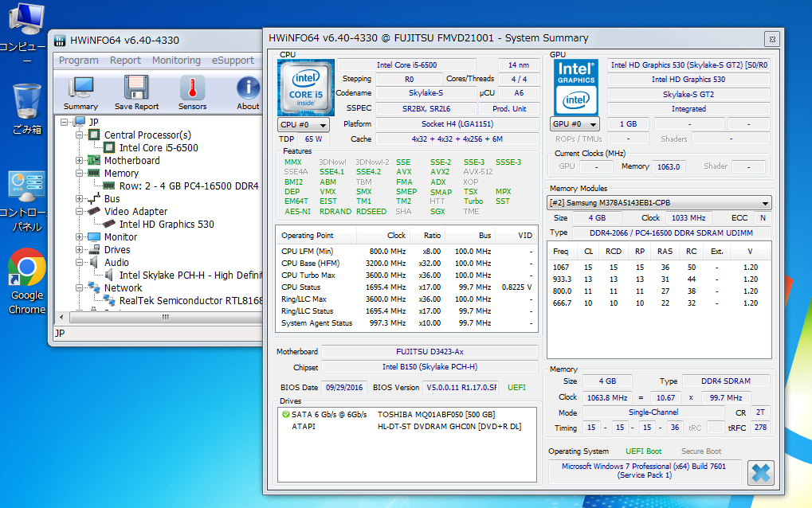This screenshot has height=508, width=812.
Task: Open the Samsung memory module dropdown
Action: pos(660,203)
